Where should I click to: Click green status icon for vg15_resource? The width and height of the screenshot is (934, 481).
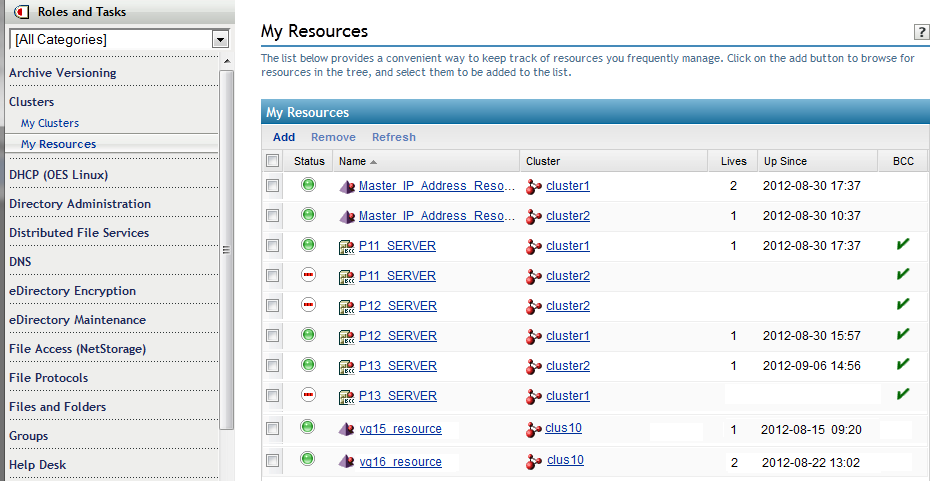pos(307,427)
